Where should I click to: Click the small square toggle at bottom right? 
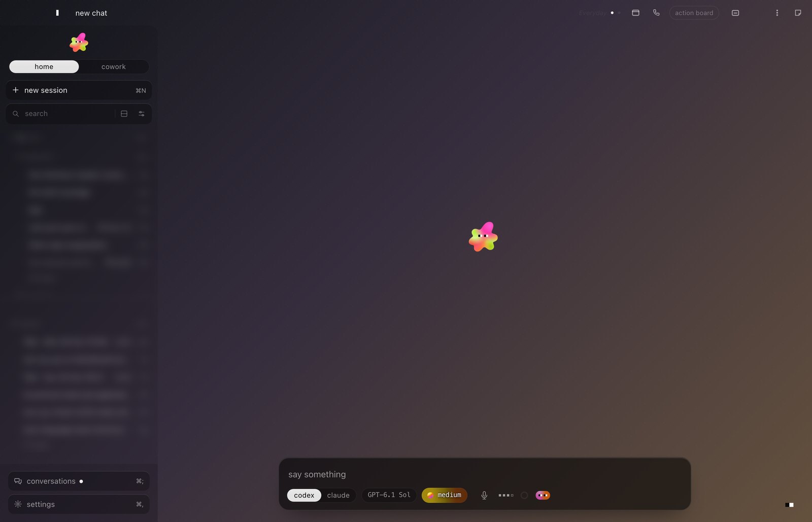pos(789,505)
